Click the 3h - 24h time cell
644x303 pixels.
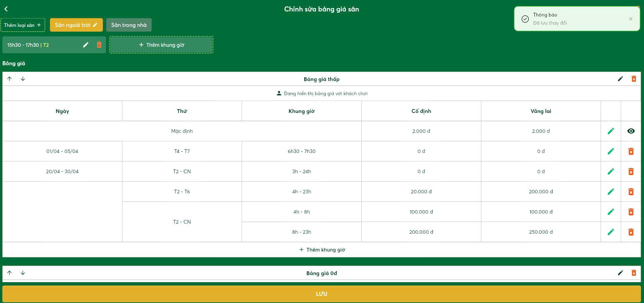[x=301, y=172]
